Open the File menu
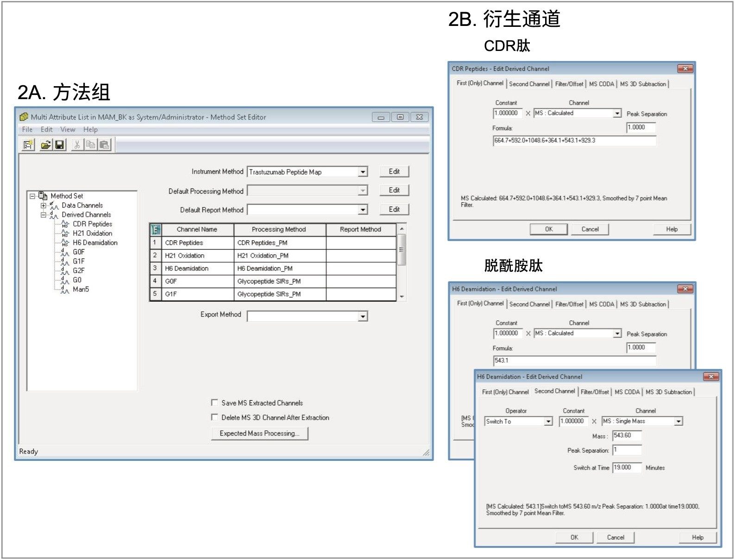Screen dimensions: 735x560 tap(27, 130)
